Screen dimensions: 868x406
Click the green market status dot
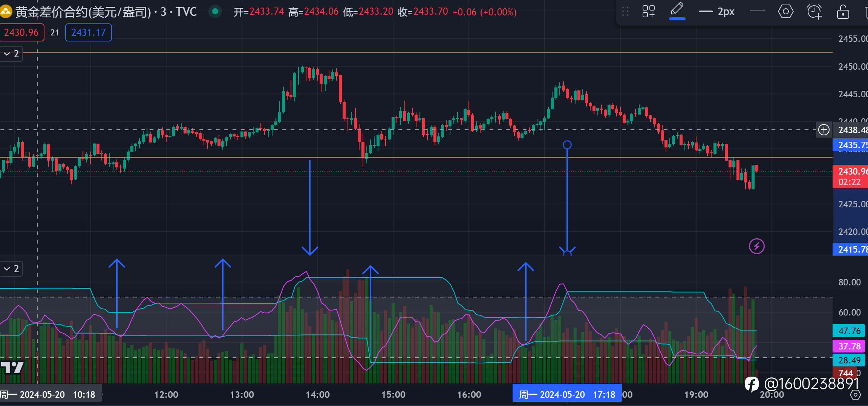pyautogui.click(x=215, y=11)
